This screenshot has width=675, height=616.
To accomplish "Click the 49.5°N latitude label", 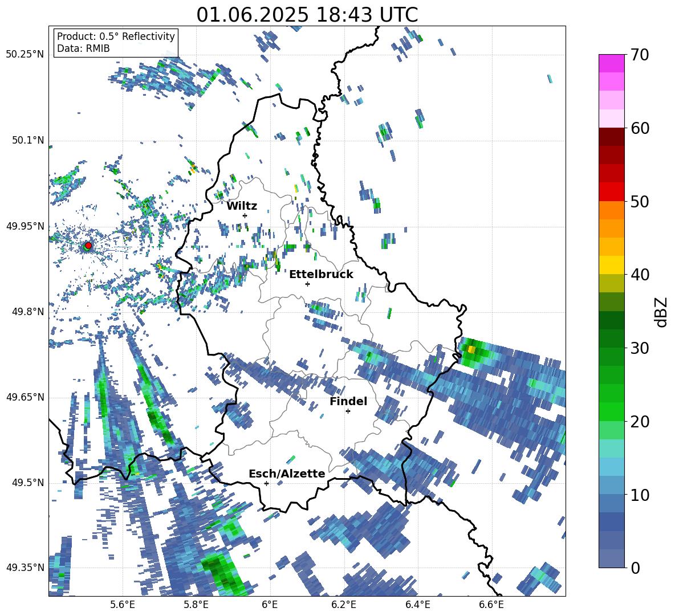I will click(x=28, y=483).
